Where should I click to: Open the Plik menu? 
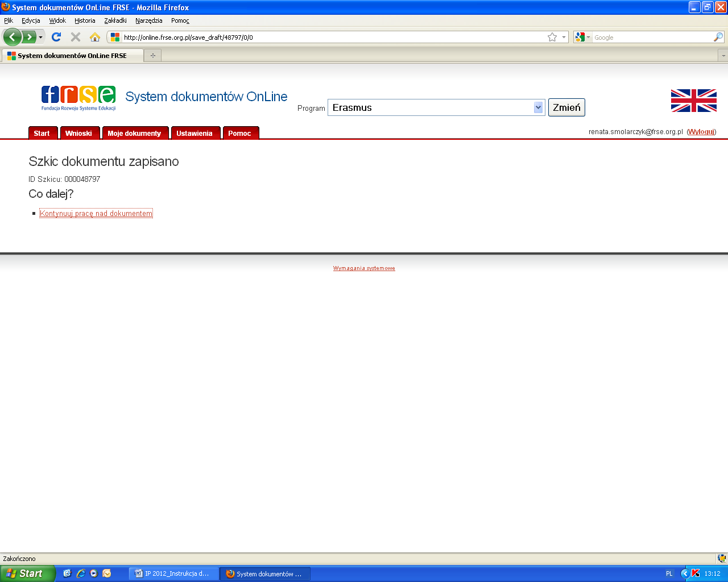point(9,20)
